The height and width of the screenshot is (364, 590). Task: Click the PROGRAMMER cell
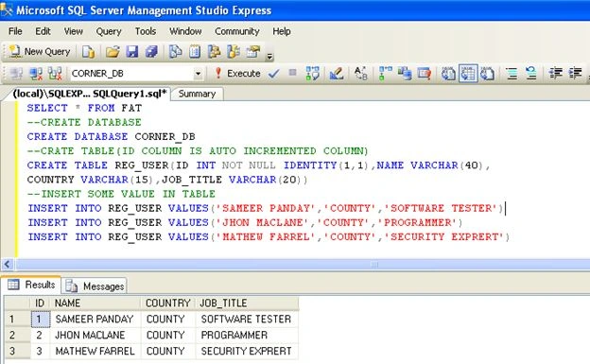pos(247,335)
